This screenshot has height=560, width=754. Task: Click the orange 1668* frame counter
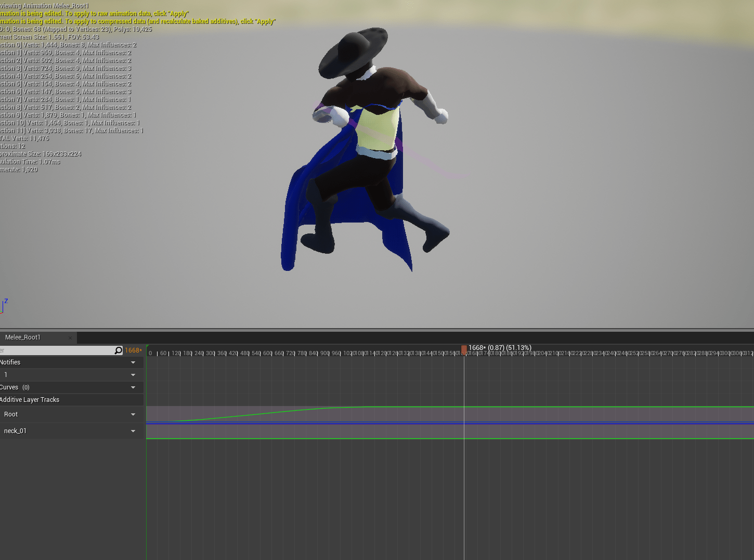click(133, 350)
